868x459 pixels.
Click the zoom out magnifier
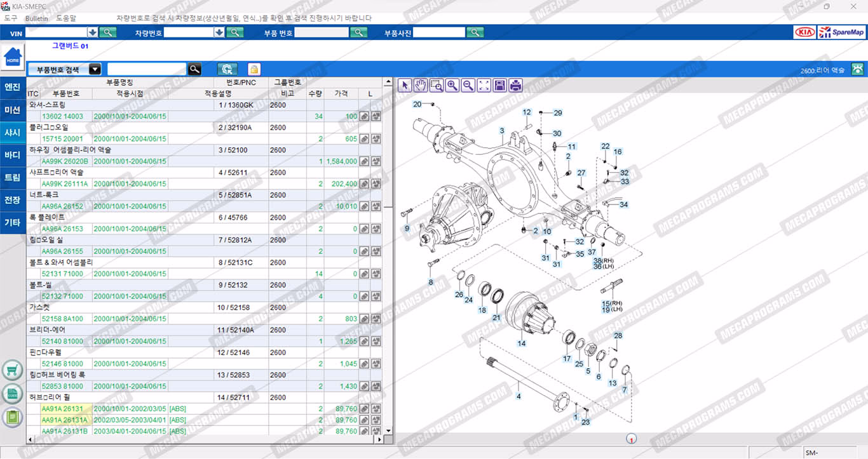coord(468,85)
